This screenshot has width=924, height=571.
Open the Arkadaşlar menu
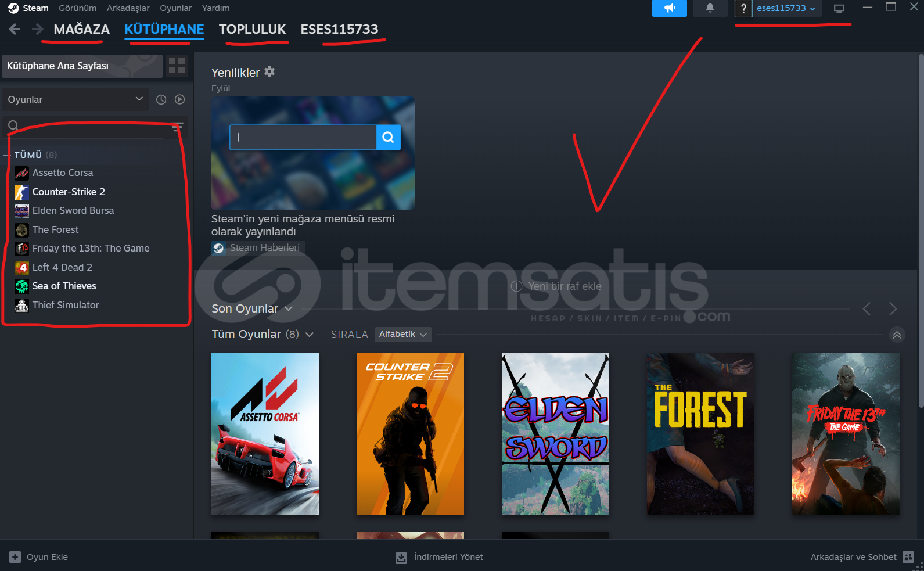128,8
